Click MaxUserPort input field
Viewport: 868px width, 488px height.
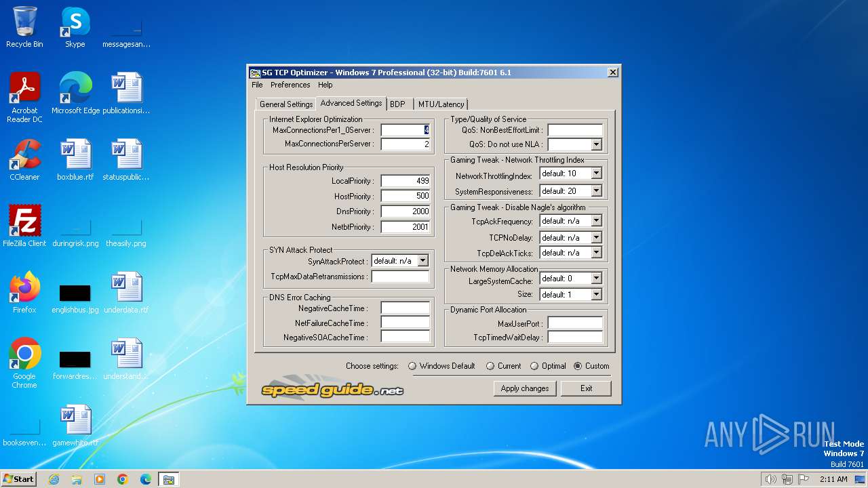575,323
